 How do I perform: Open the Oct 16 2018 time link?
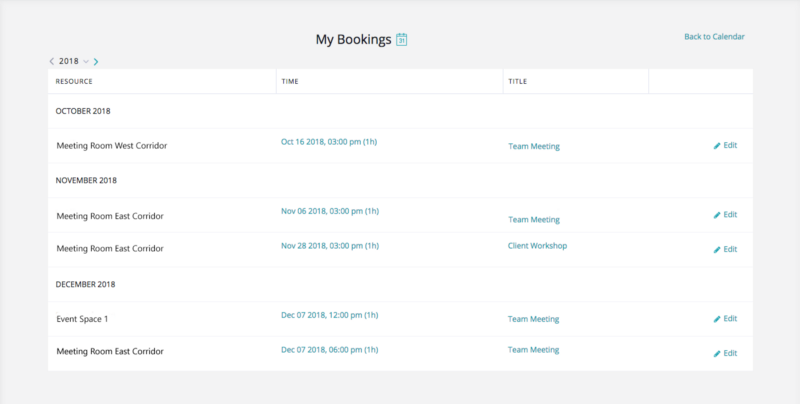coord(329,142)
